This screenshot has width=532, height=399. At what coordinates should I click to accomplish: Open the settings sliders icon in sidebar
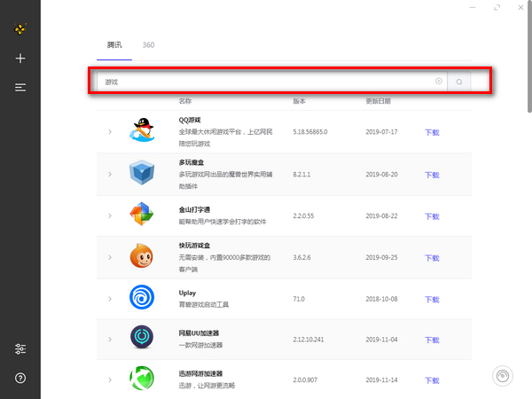(x=20, y=349)
